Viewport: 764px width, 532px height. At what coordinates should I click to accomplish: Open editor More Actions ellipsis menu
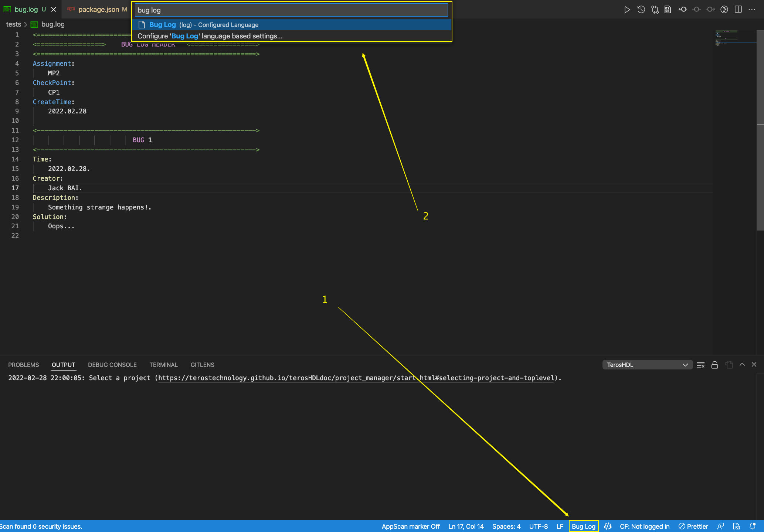[x=752, y=10]
